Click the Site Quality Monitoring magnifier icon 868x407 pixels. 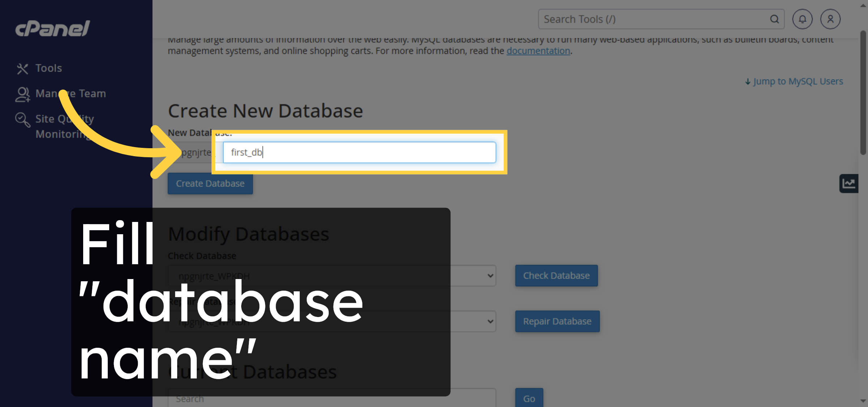pos(22,119)
